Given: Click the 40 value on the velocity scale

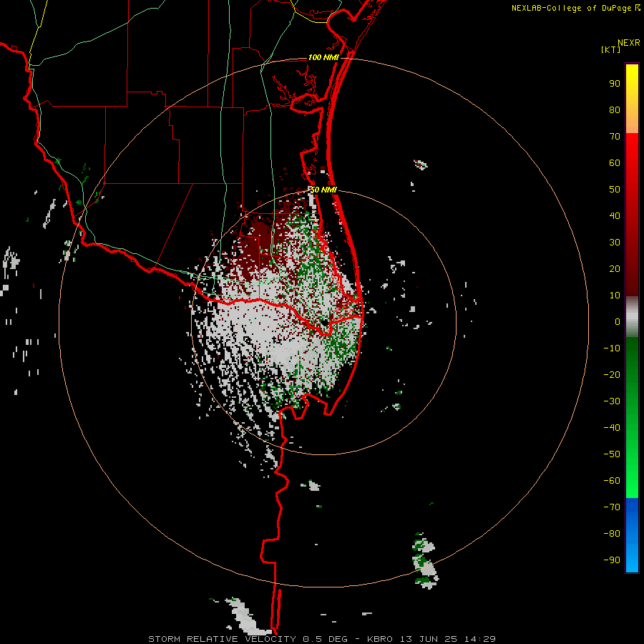Looking at the screenshot, I should tap(615, 216).
